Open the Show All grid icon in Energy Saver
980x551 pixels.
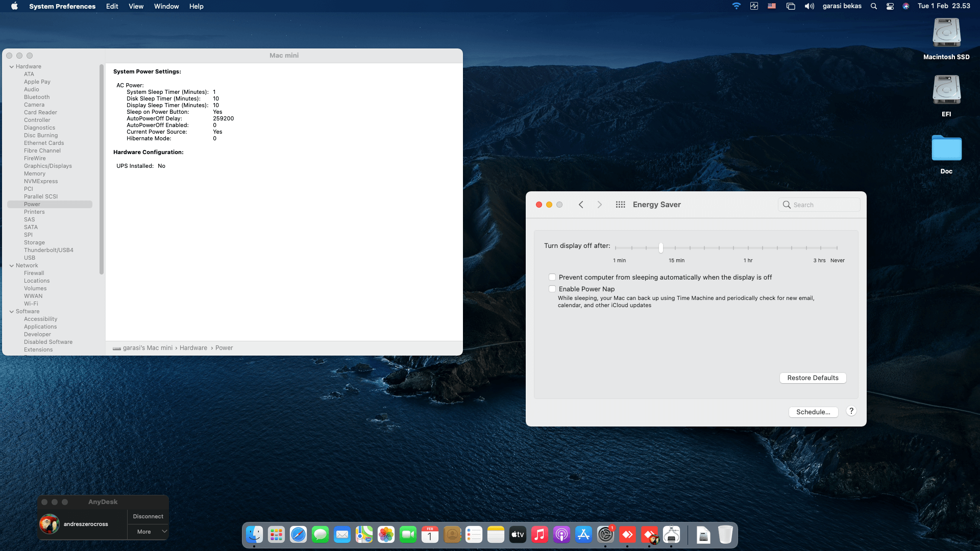[620, 204]
